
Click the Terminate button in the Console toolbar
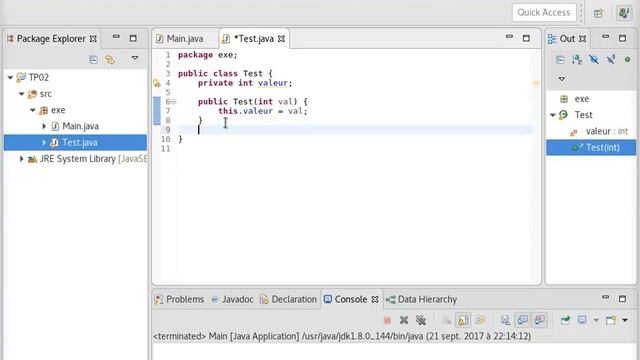pyautogui.click(x=387, y=320)
